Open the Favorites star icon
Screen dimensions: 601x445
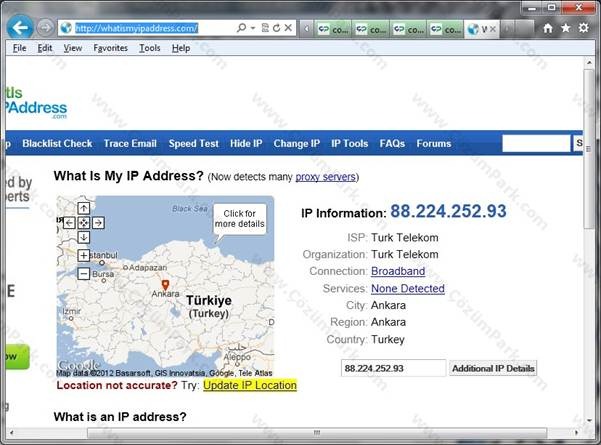[x=566, y=28]
